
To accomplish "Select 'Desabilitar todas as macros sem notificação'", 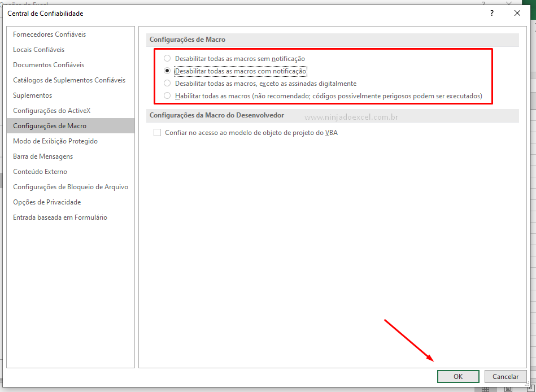I will (167, 58).
